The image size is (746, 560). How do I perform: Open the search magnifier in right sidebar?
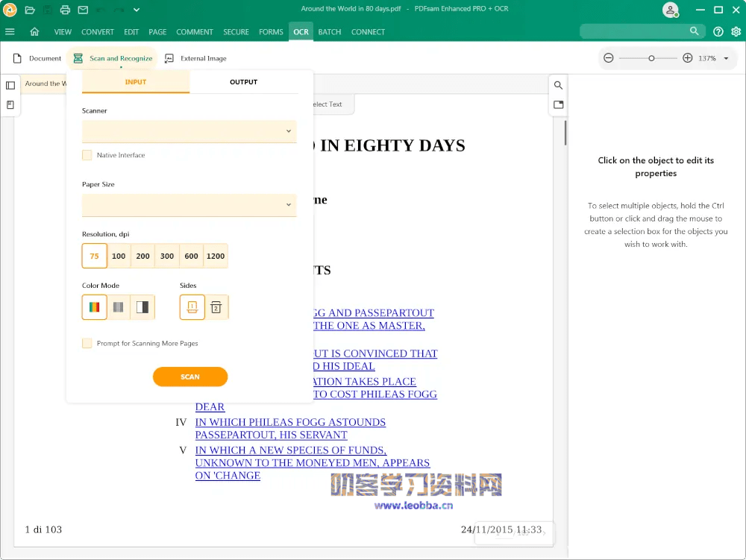coord(558,85)
